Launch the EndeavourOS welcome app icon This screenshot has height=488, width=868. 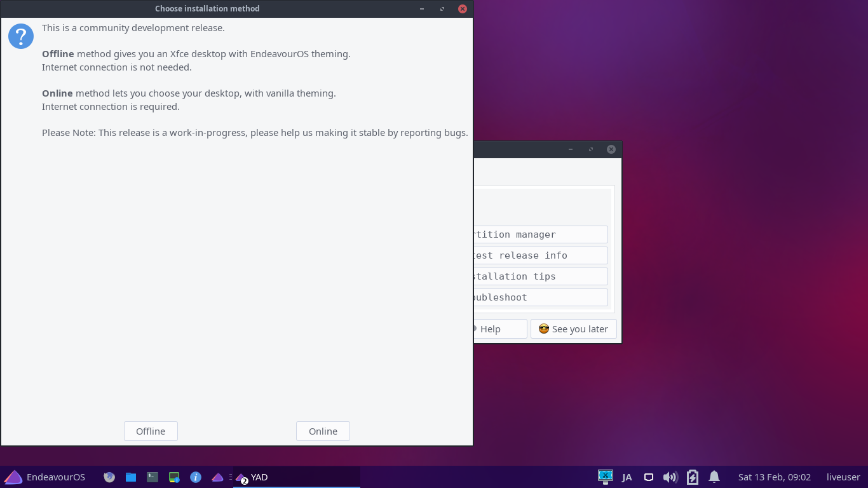point(217,477)
